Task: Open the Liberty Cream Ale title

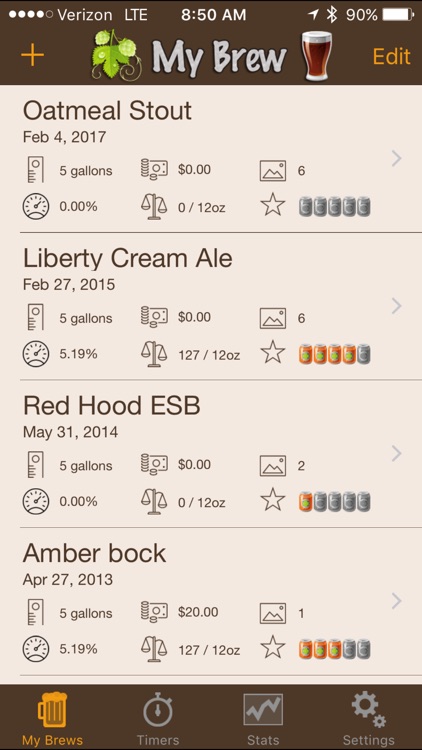Action: [x=128, y=259]
